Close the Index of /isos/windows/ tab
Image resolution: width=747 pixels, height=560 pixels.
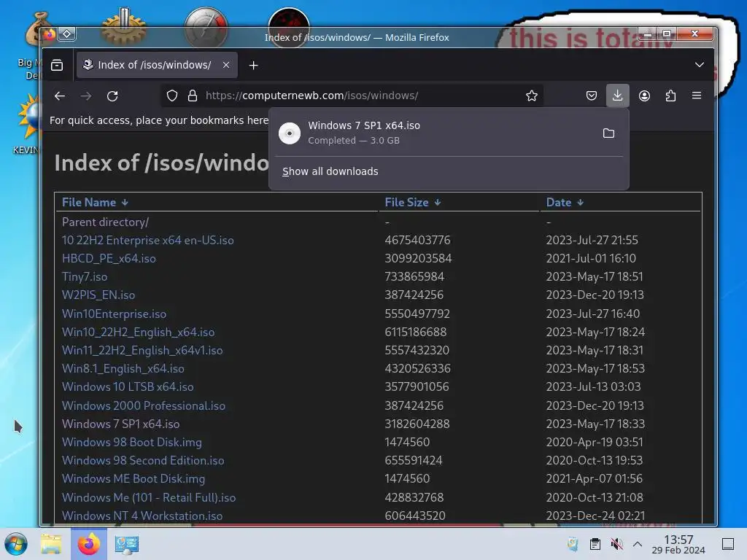click(226, 65)
